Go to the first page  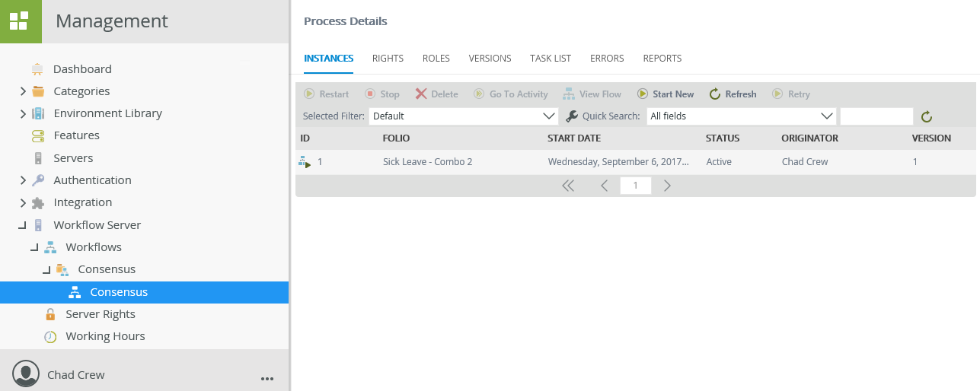568,186
